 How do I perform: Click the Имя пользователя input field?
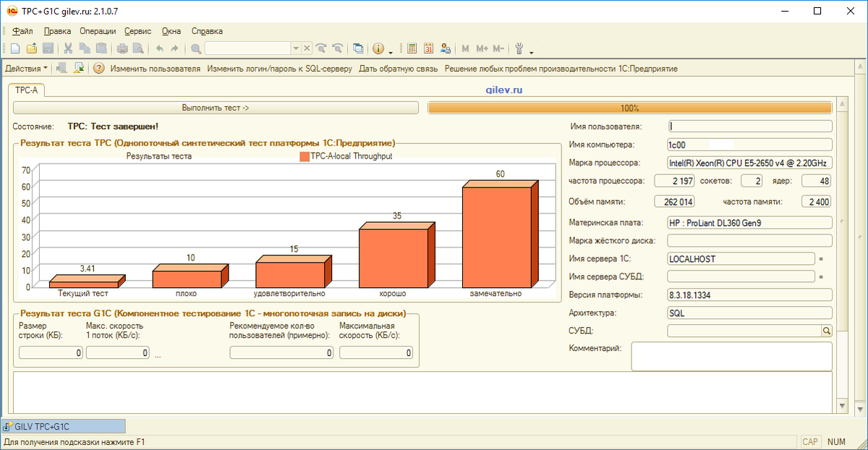pyautogui.click(x=750, y=126)
